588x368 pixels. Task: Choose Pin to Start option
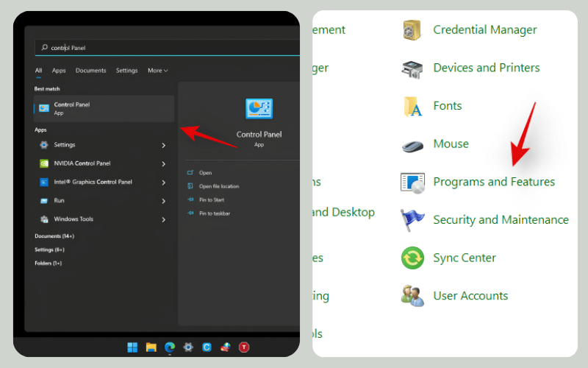pos(212,199)
